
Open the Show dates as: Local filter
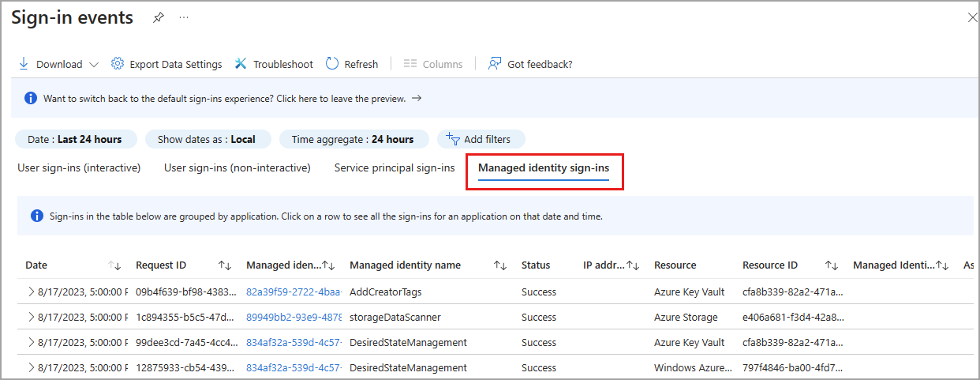coord(207,139)
